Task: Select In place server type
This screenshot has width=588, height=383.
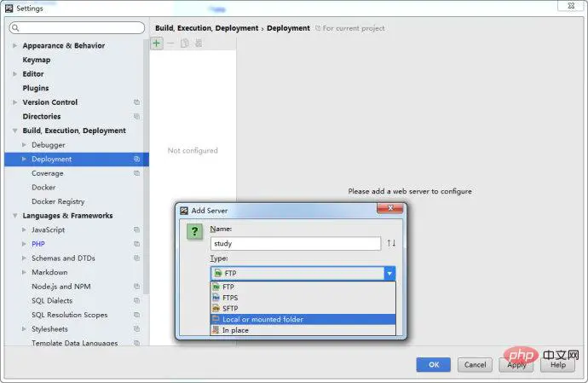Action: pos(236,330)
